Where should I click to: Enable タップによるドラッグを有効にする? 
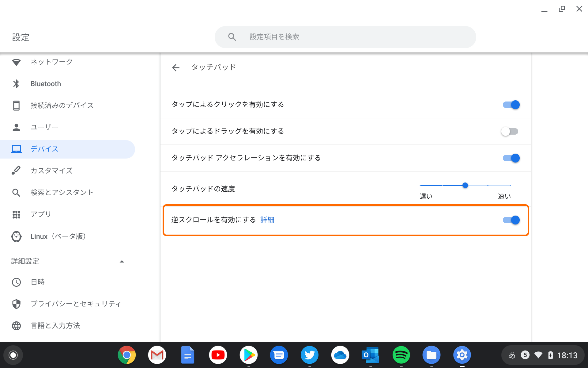pyautogui.click(x=510, y=131)
